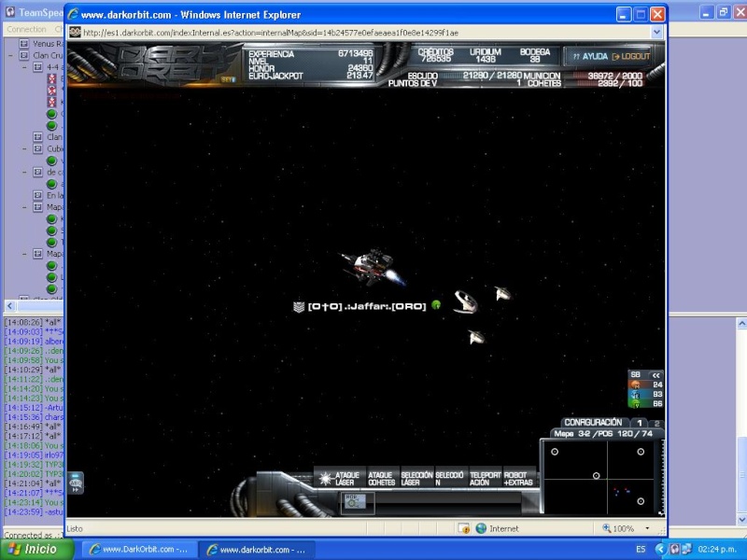Click the 02:24 p.m. taskbar clock
The height and width of the screenshot is (560, 747).
point(717,550)
